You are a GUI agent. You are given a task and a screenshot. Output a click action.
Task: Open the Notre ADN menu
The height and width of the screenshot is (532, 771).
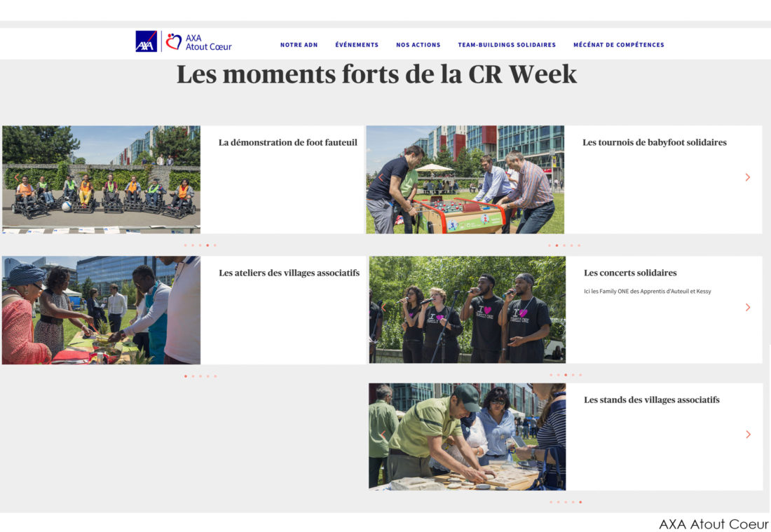pos(299,45)
